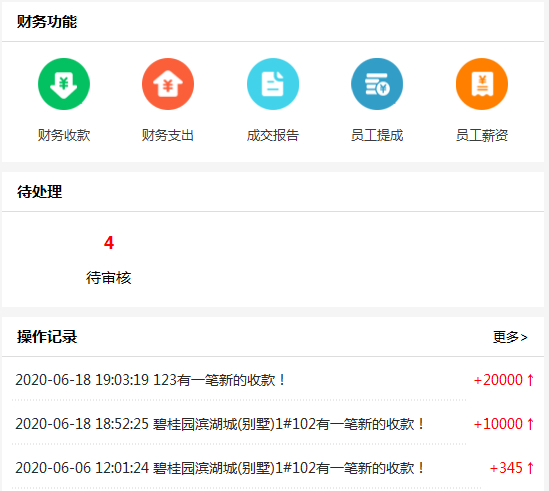Click the 财务收款 text label
This screenshot has width=549, height=491.
64,135
